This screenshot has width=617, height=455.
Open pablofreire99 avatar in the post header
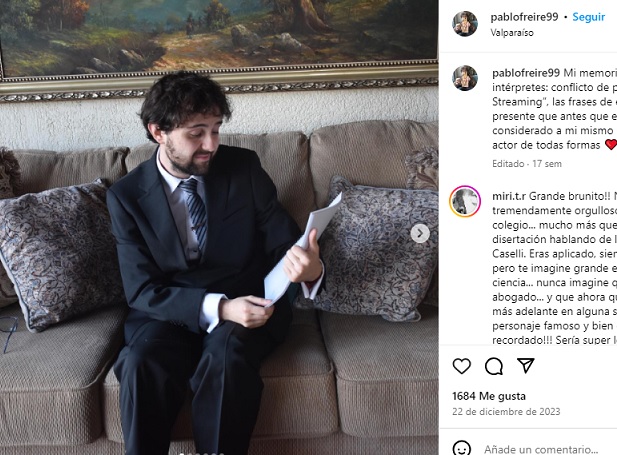pos(465,24)
